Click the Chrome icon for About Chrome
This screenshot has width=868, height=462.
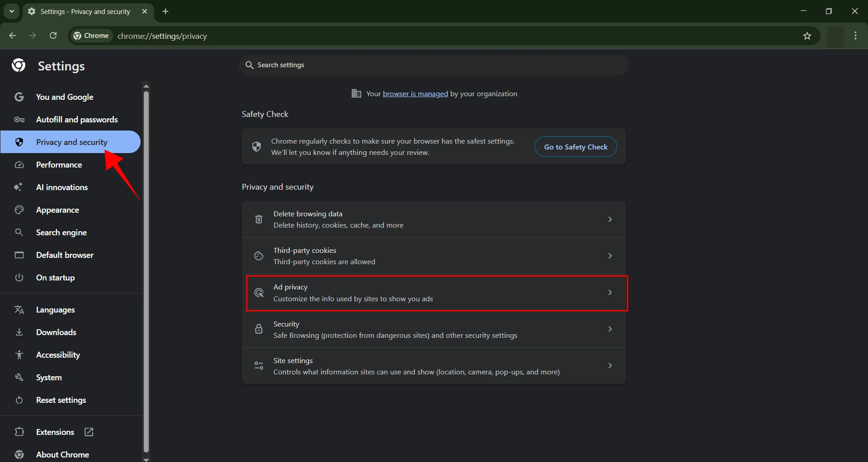(19, 454)
